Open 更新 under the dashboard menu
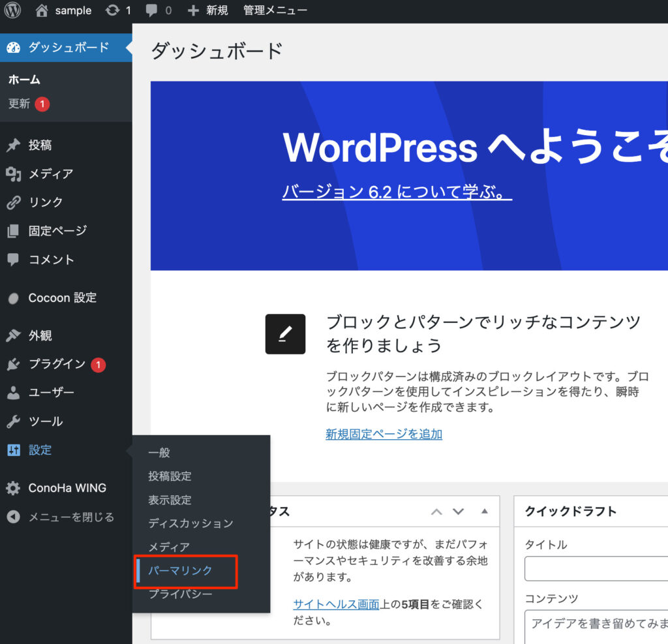 tap(19, 104)
